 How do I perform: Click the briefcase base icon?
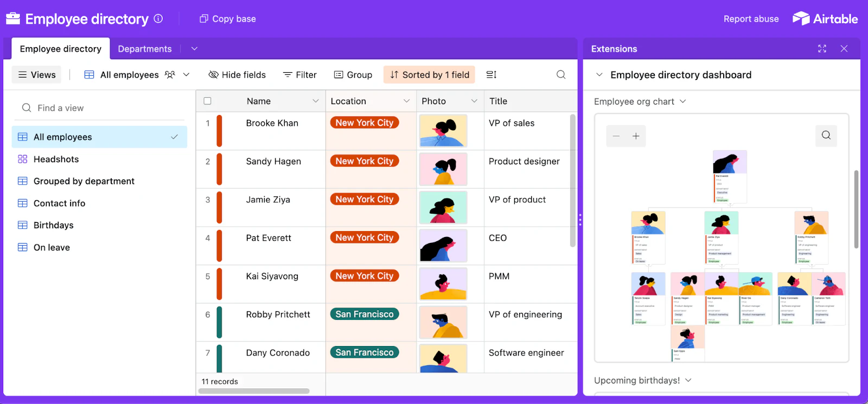click(13, 19)
